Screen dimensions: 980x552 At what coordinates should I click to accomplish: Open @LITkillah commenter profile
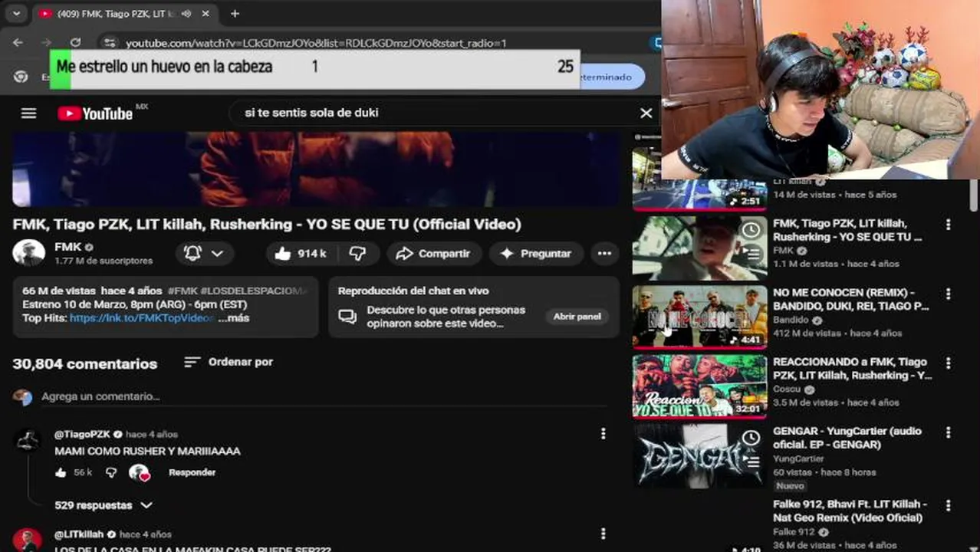click(78, 534)
